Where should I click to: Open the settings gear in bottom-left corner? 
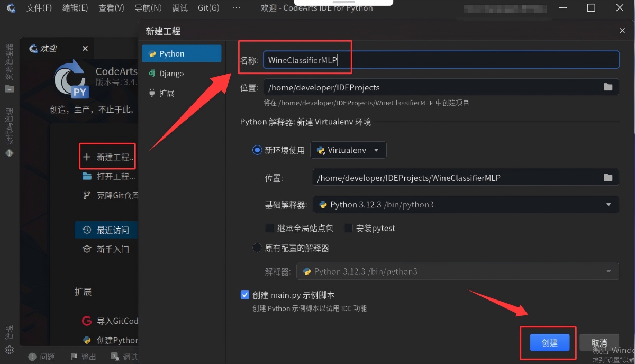[x=9, y=350]
